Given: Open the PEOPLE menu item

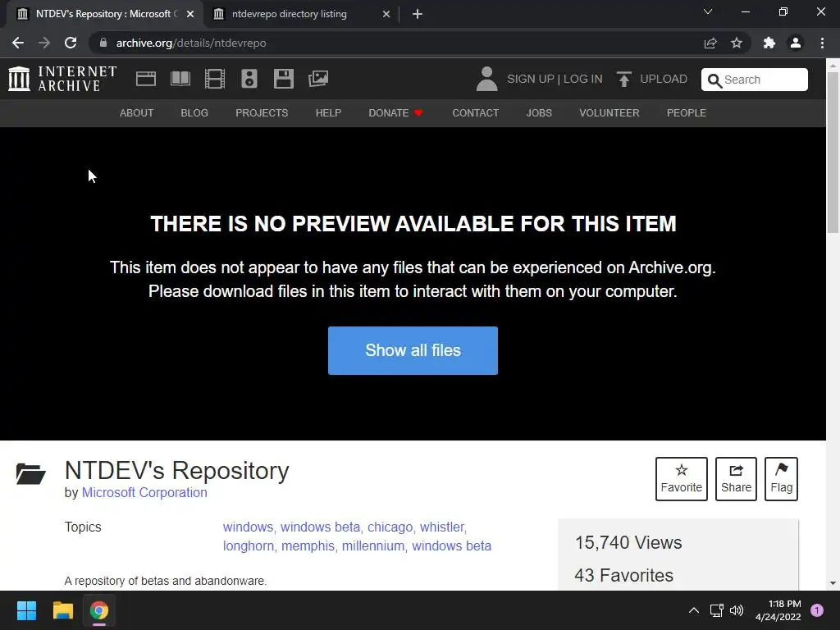Looking at the screenshot, I should click(x=687, y=113).
